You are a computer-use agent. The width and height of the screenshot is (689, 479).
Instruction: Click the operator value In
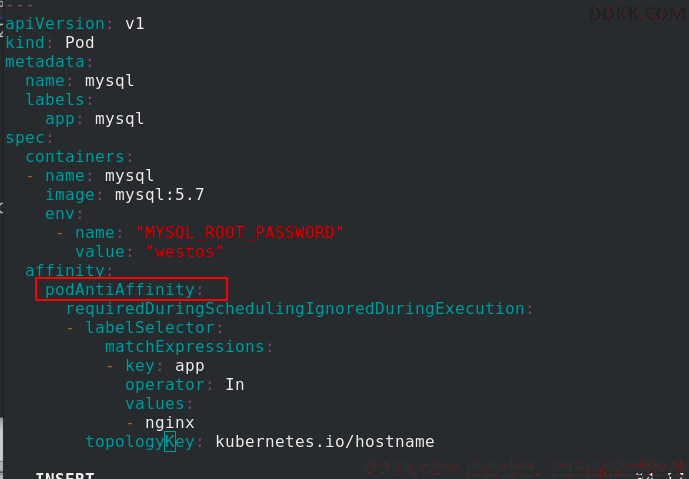tap(235, 385)
